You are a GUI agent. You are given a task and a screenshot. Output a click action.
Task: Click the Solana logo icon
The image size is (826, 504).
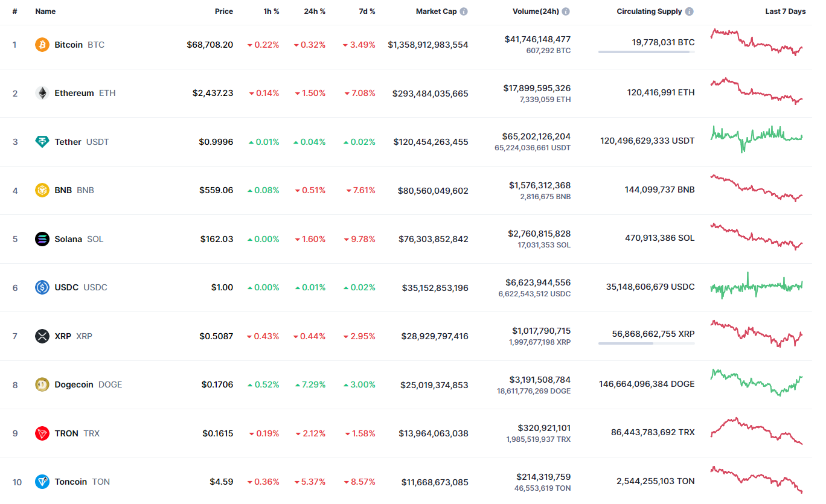[x=42, y=239]
